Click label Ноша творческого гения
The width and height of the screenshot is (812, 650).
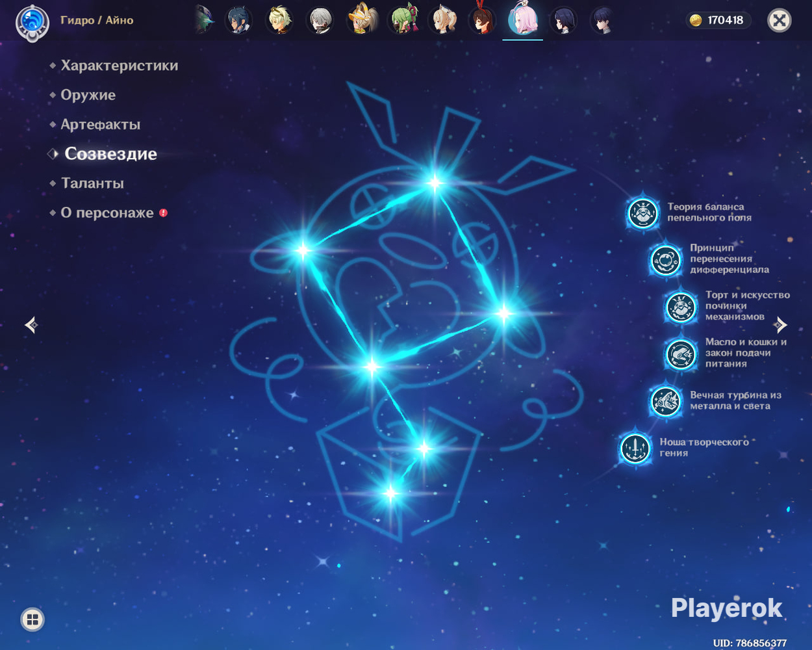[x=704, y=447]
